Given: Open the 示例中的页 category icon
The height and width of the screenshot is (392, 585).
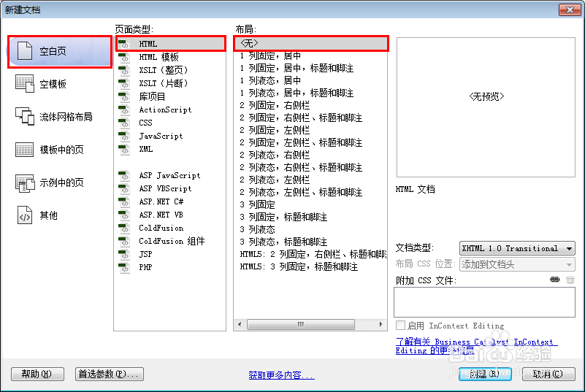Looking at the screenshot, I should pyautogui.click(x=25, y=182).
